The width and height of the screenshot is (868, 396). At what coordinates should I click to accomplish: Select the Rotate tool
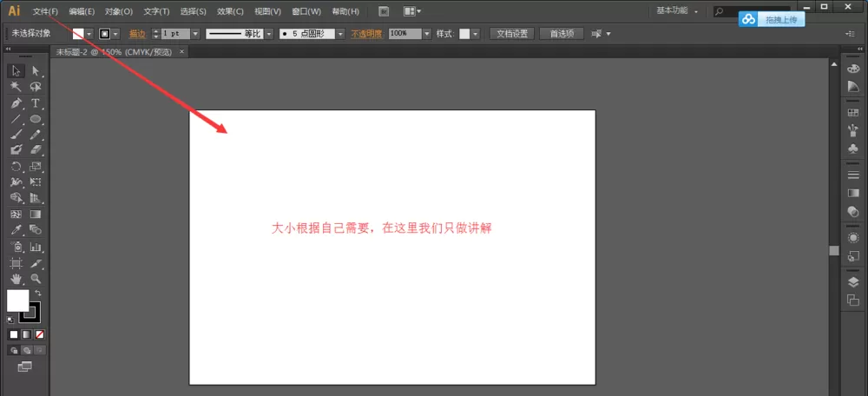coord(16,166)
